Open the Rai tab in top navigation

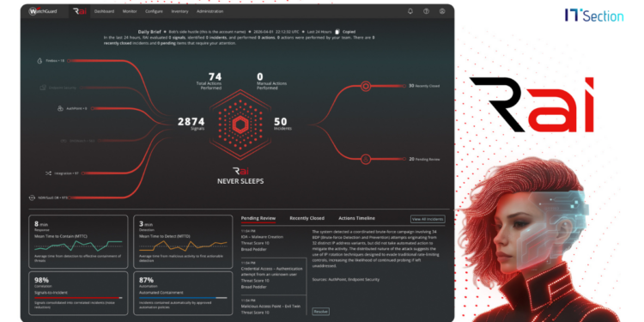click(x=80, y=11)
